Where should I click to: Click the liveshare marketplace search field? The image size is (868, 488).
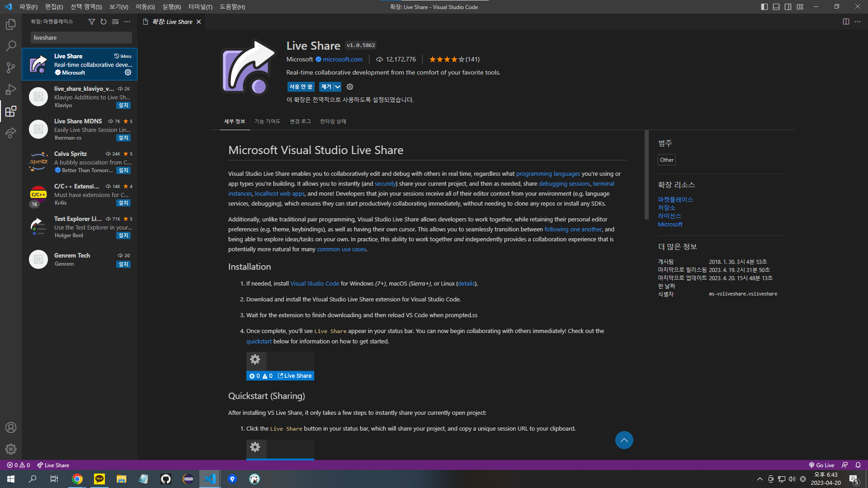[80, 38]
